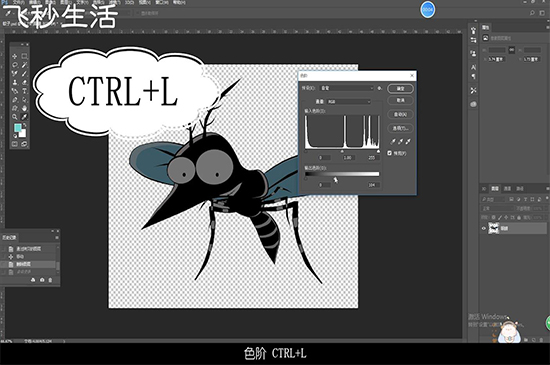Select the Hand tool
550x365 pixels.
(x=24, y=108)
